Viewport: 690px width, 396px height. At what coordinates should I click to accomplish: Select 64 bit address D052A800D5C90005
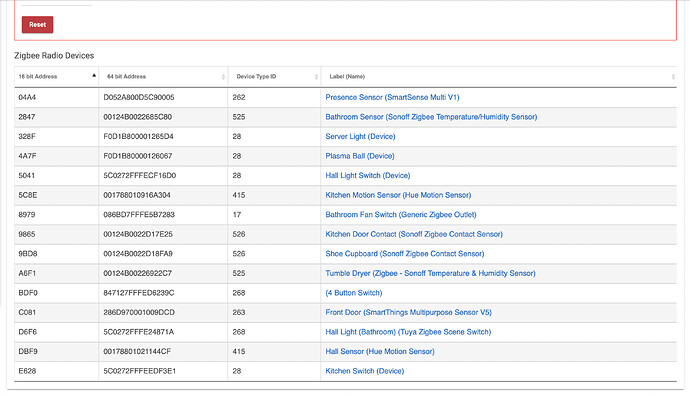(x=139, y=97)
